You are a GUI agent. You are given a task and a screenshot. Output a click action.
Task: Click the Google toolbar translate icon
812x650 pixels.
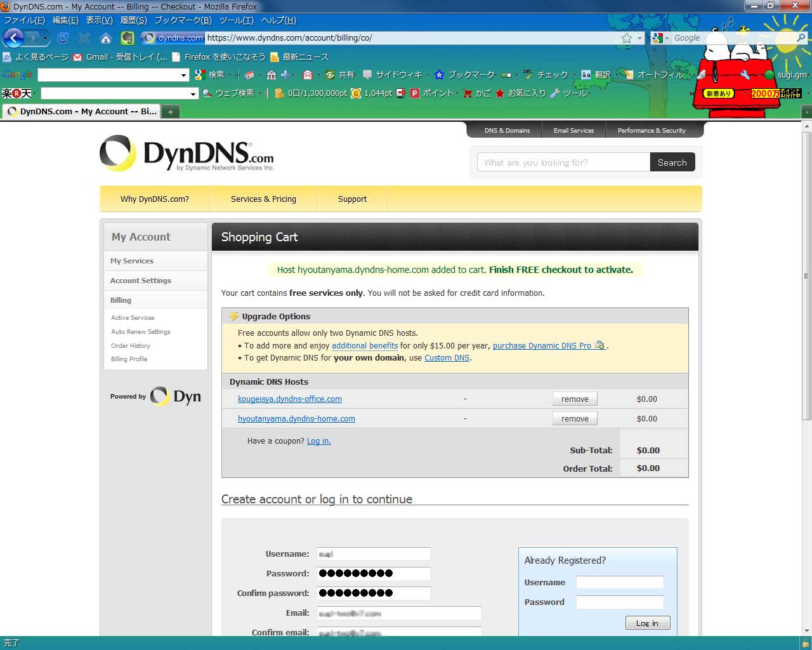point(586,75)
